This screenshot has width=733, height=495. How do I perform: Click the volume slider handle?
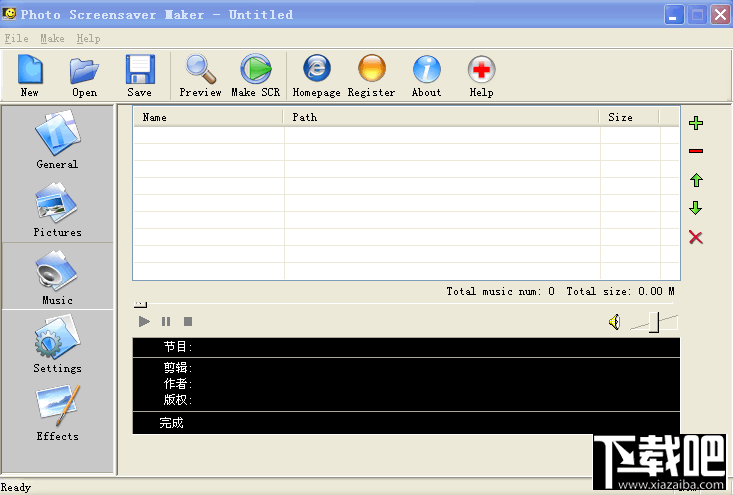click(x=654, y=322)
